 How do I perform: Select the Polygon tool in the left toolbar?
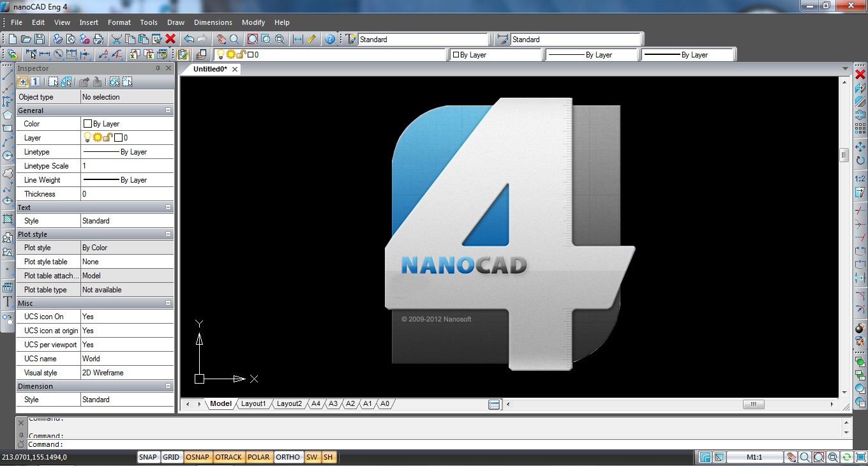(8, 115)
